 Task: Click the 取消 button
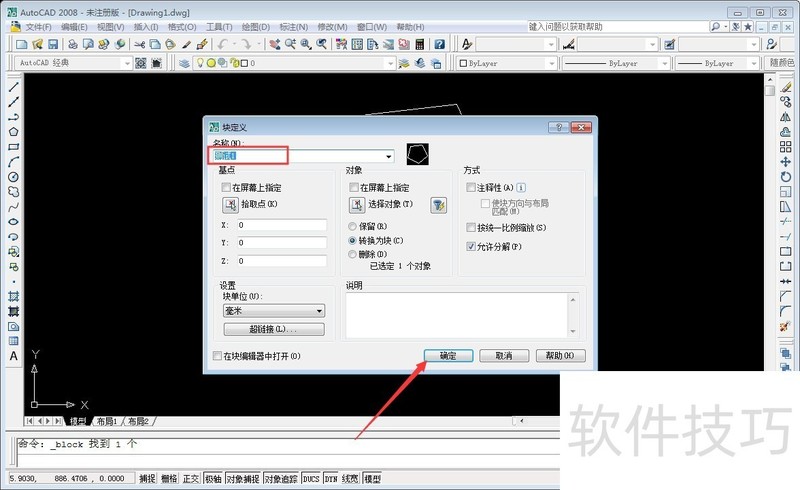[504, 356]
